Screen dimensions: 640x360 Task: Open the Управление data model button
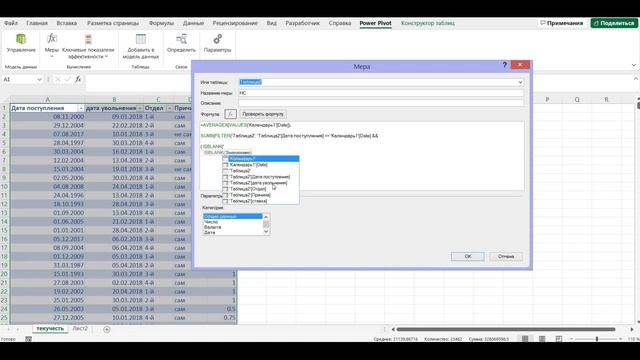21,43
